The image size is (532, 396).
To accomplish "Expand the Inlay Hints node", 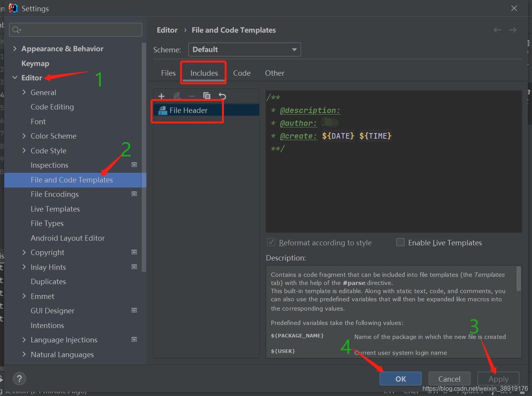I will (24, 267).
